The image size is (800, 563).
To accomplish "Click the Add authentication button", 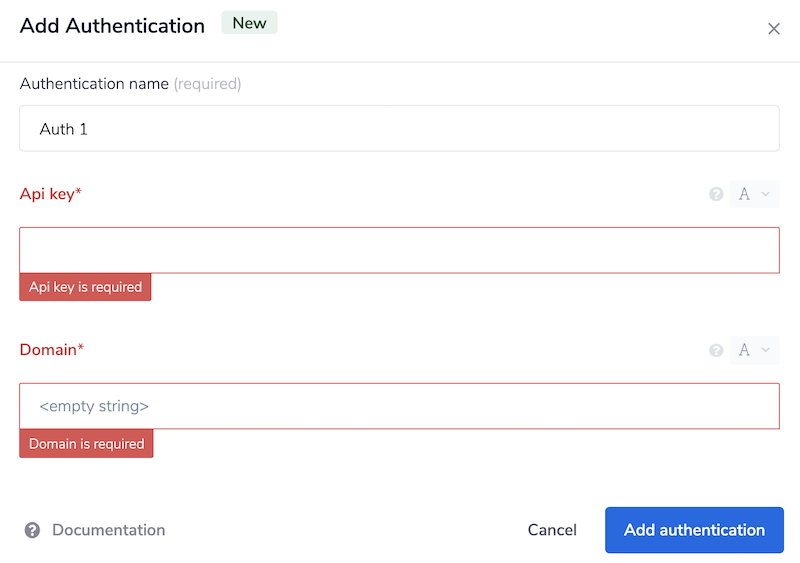I will pos(694,530).
